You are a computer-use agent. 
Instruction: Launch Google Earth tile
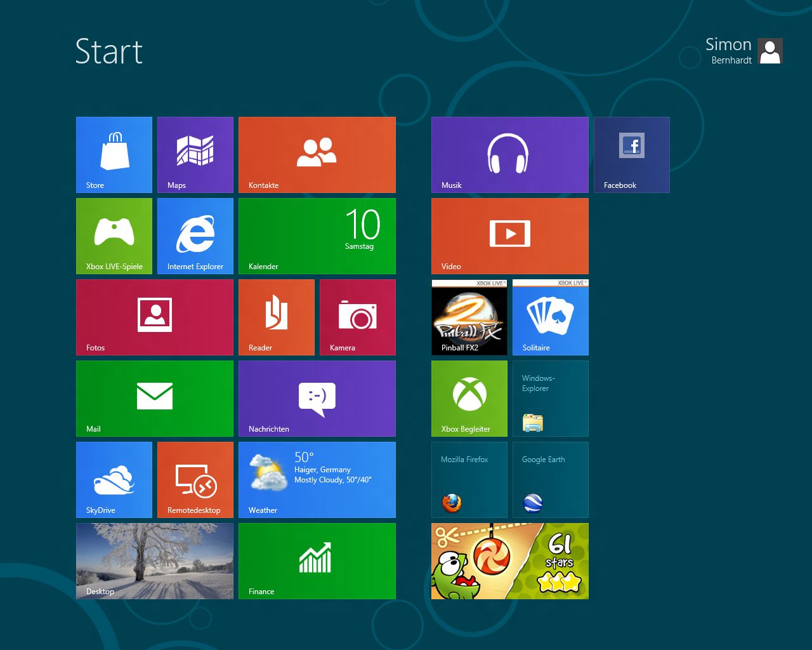click(551, 480)
